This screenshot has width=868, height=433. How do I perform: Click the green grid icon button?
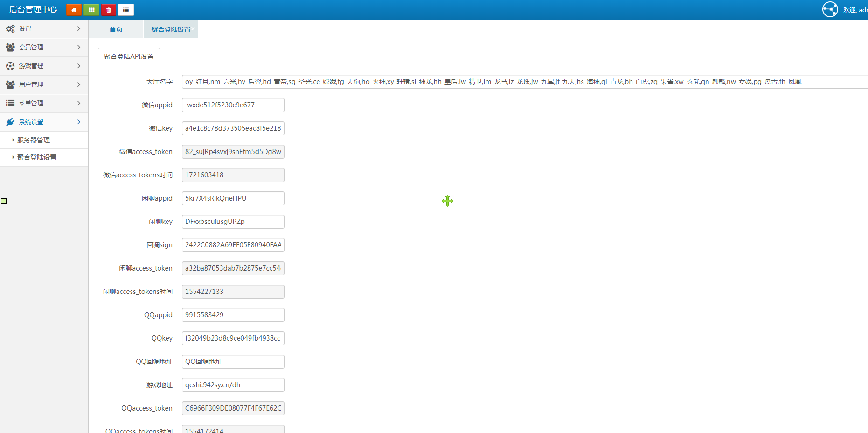pos(91,10)
